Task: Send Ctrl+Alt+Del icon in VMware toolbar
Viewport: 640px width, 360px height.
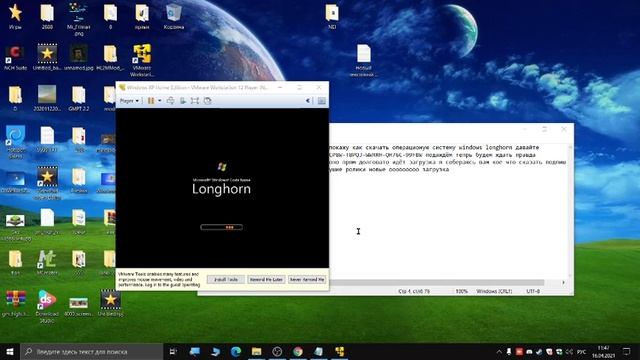Action: point(171,100)
